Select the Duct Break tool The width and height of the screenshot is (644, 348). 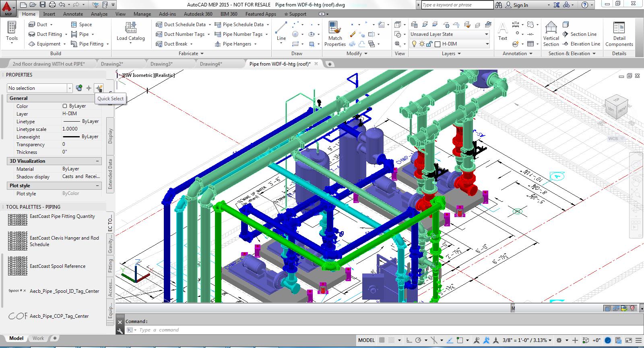coord(174,44)
